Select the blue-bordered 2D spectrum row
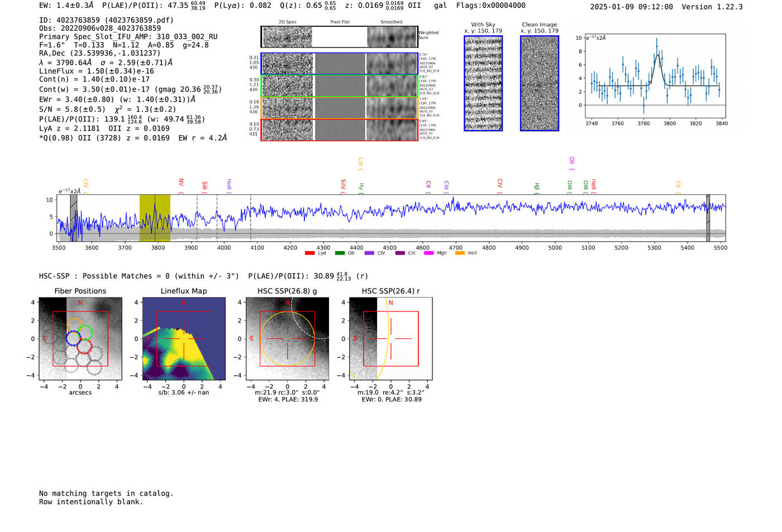The height and width of the screenshot is (532, 782). [339, 64]
